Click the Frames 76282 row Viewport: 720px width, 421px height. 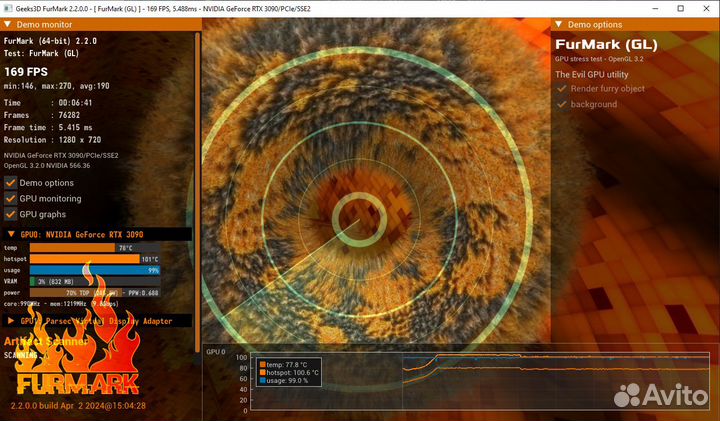42,115
